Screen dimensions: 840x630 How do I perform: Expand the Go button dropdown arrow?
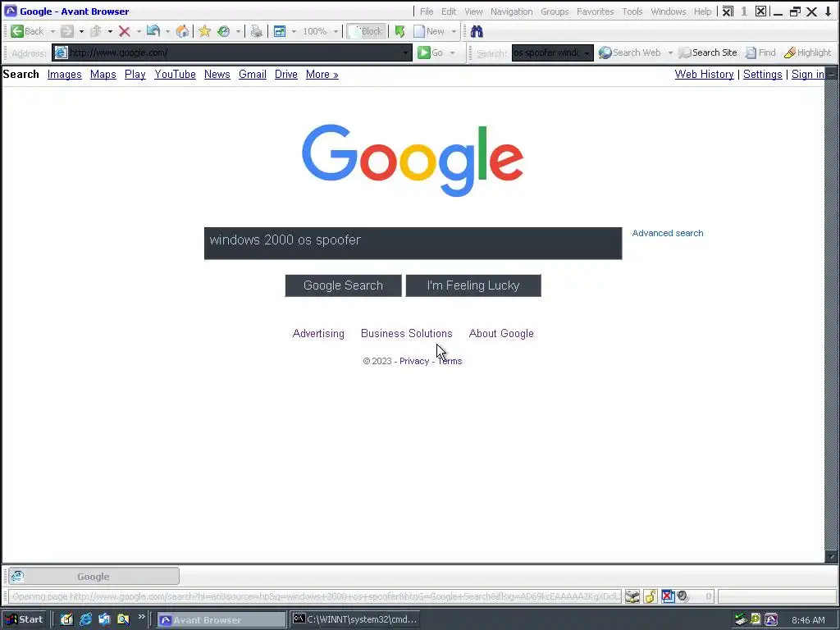click(x=453, y=52)
